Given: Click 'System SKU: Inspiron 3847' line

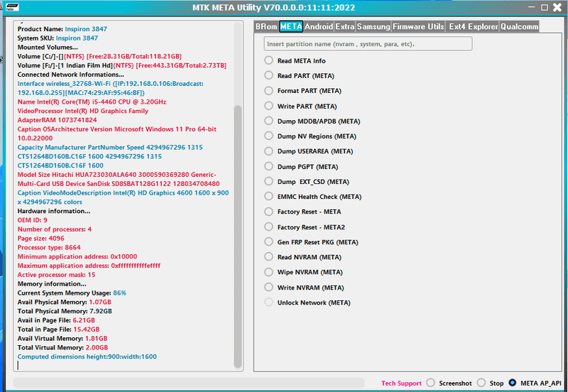Looking at the screenshot, I should click(58, 38).
